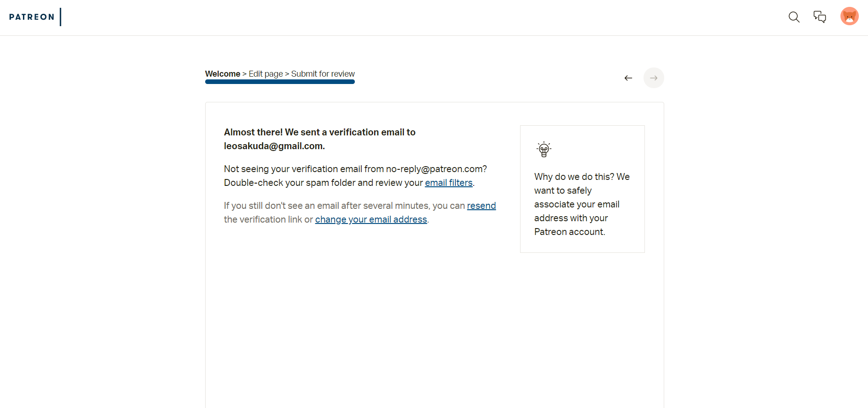This screenshot has width=868, height=408.
Task: Click the greyed-out right arrow button
Action: (x=654, y=78)
